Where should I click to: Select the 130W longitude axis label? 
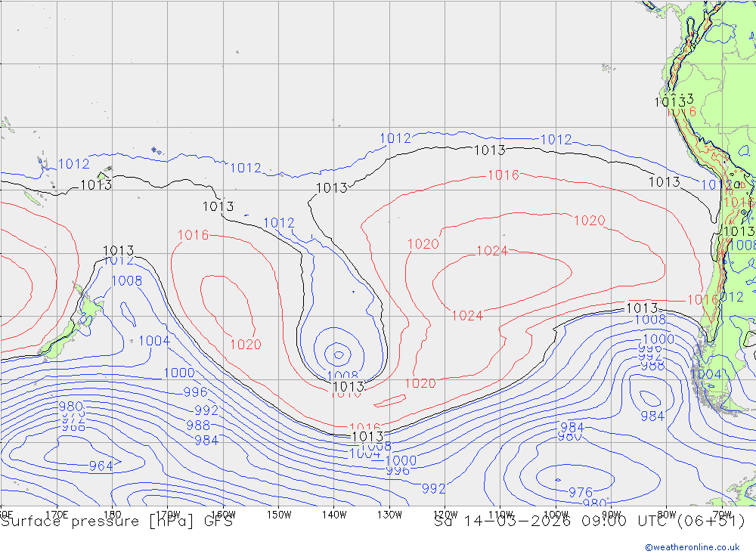click(389, 515)
